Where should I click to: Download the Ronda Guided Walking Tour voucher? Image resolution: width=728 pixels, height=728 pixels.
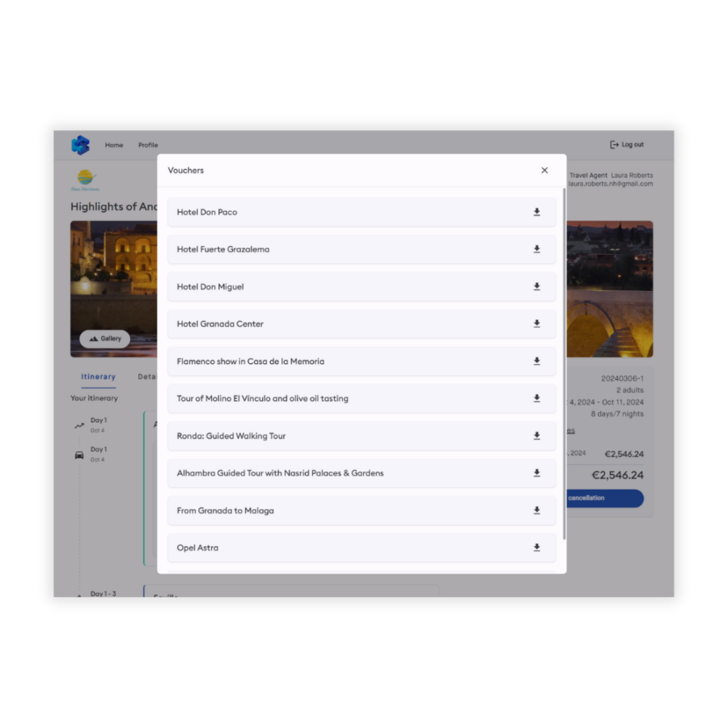coord(537,436)
